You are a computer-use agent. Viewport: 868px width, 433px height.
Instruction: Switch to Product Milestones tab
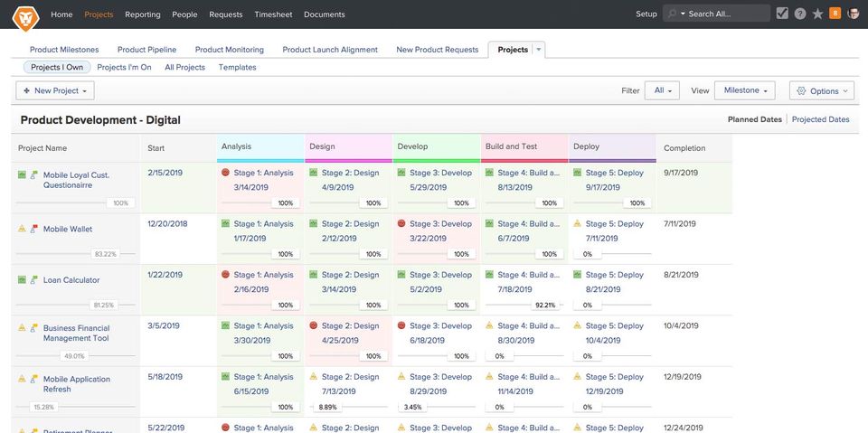point(64,50)
